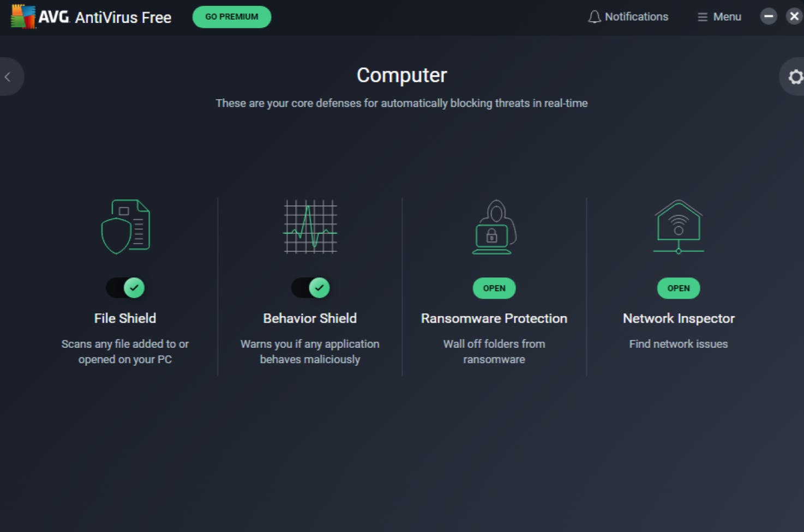Open the settings gear icon

796,77
